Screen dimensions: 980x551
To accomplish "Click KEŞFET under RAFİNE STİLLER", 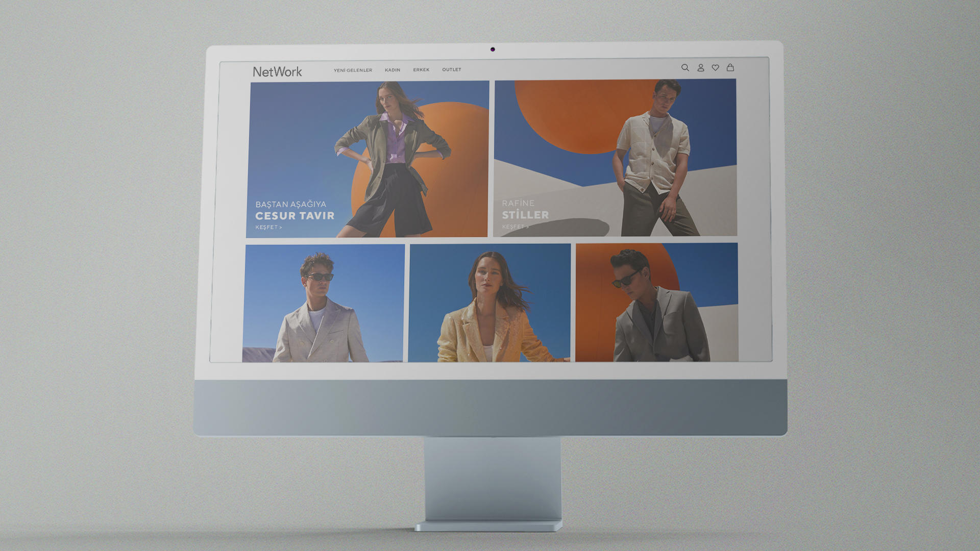I will coord(515,227).
